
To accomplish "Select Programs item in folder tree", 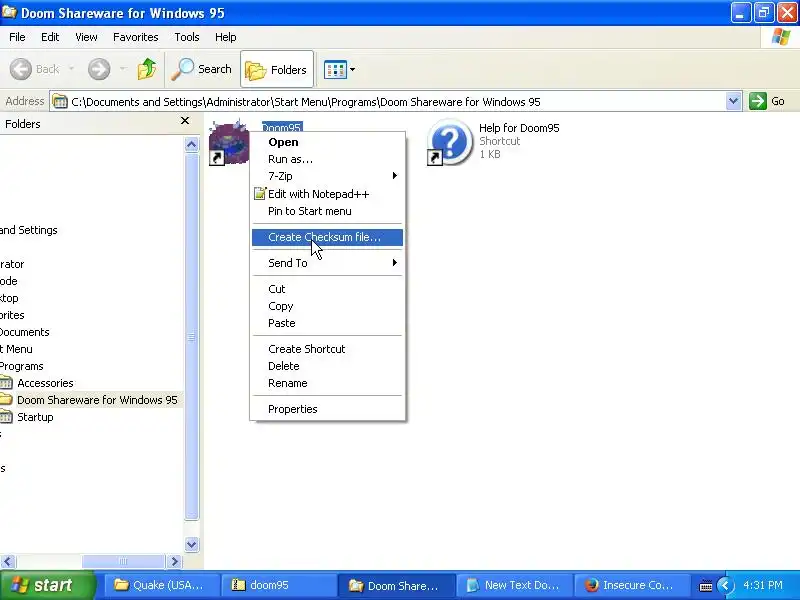I will pos(21,366).
